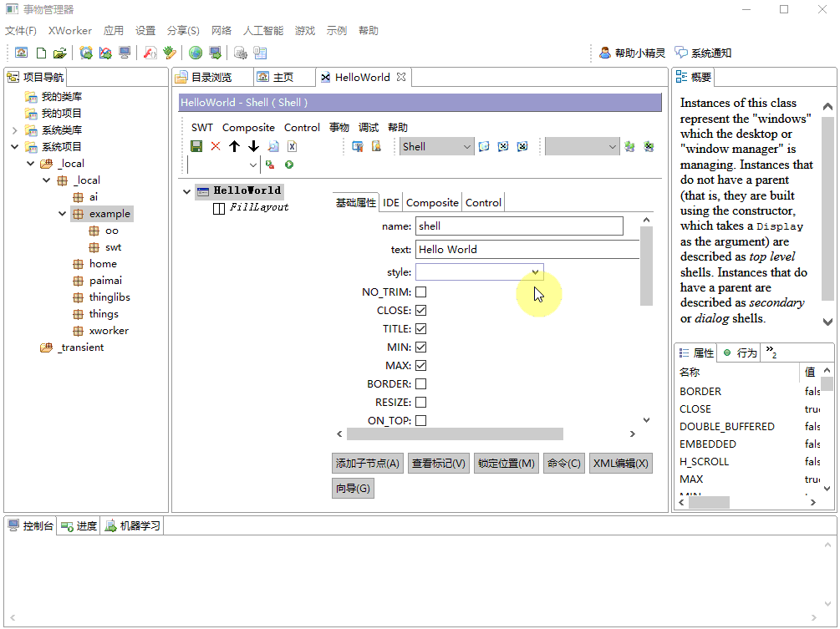Click the table layout icon in toolbar
The height and width of the screenshot is (629, 840).
(x=260, y=53)
